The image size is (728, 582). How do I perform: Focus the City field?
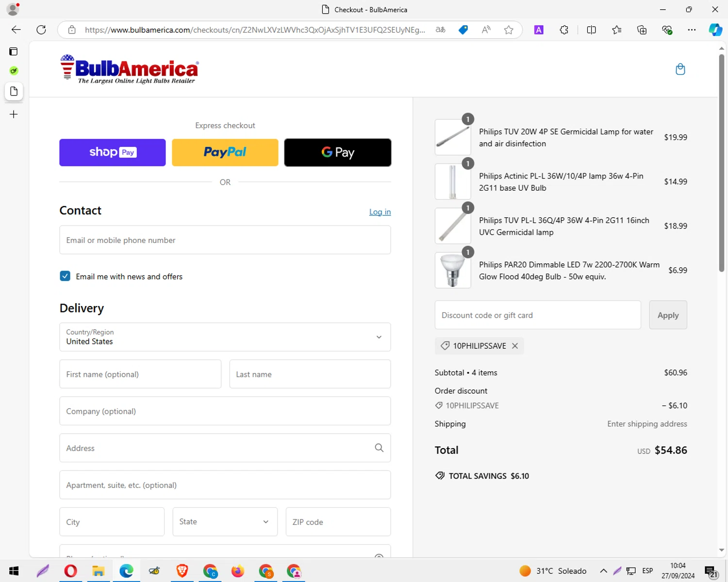(x=112, y=522)
